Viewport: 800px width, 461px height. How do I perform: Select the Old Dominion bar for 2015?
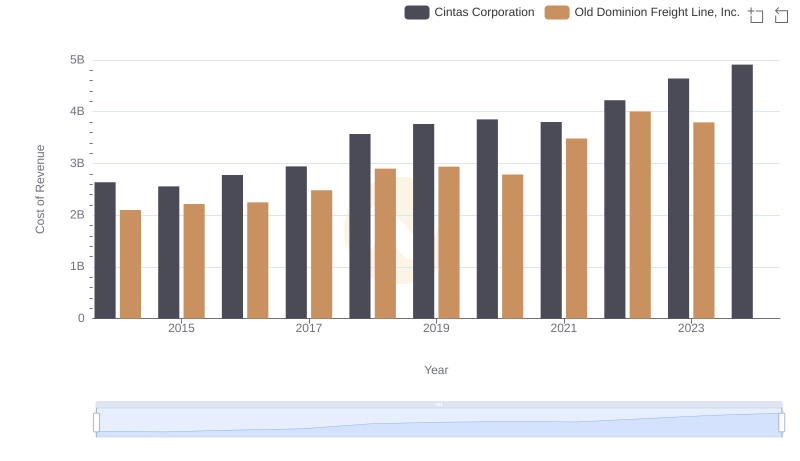point(194,262)
